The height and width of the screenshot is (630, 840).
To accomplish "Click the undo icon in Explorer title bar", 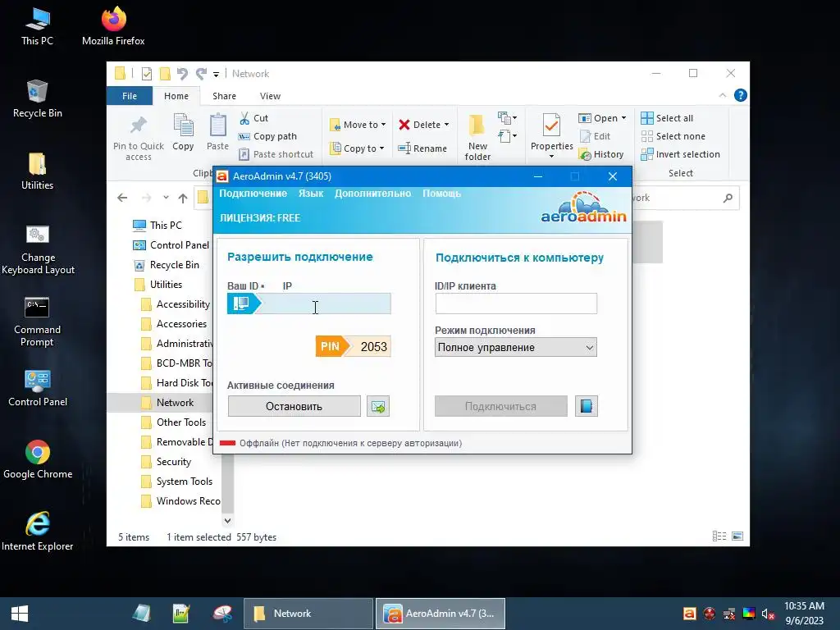I will click(x=182, y=73).
